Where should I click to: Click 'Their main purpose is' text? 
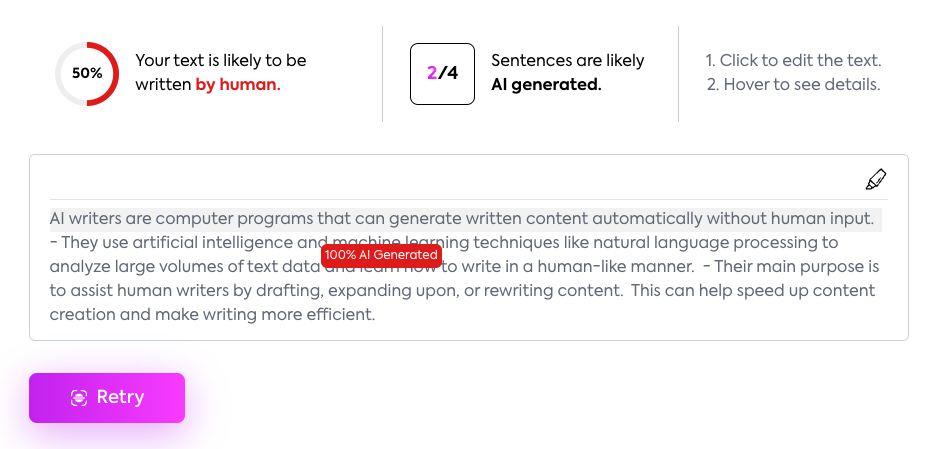796,267
